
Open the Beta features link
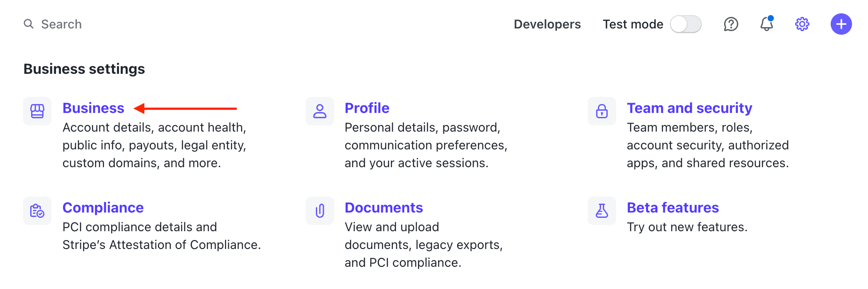point(673,208)
